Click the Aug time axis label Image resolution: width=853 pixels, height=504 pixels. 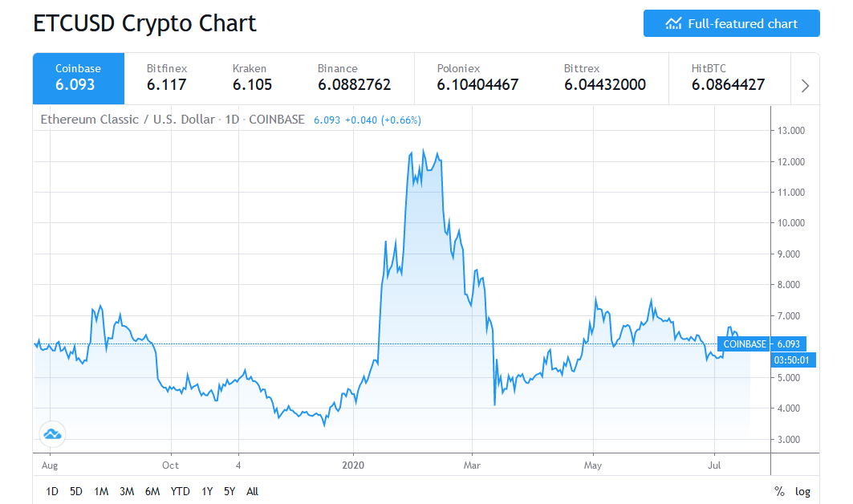50,465
